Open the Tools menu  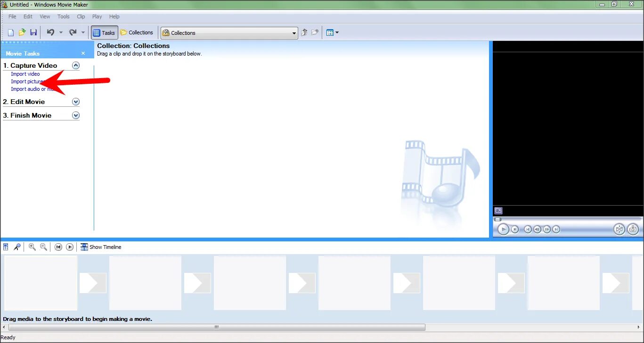click(x=63, y=16)
